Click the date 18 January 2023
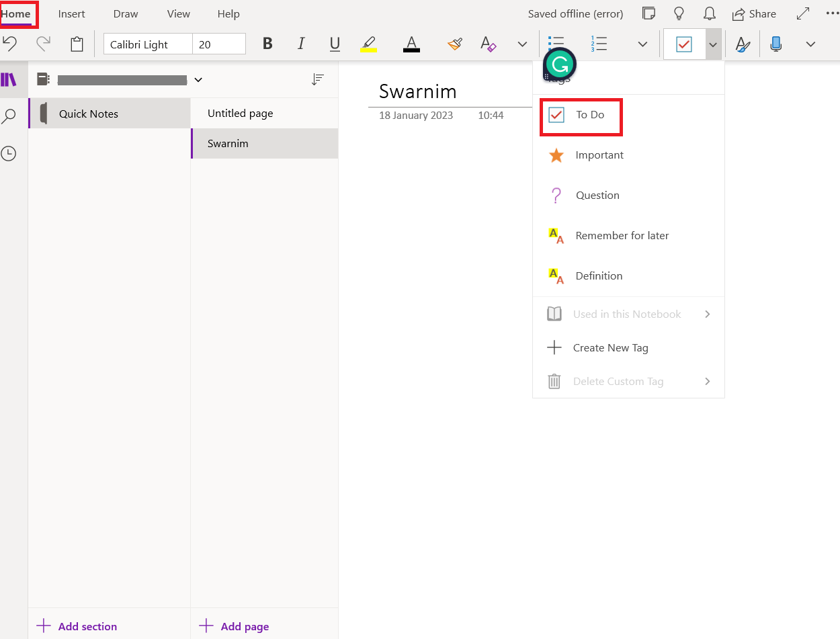The image size is (840, 639). 416,116
